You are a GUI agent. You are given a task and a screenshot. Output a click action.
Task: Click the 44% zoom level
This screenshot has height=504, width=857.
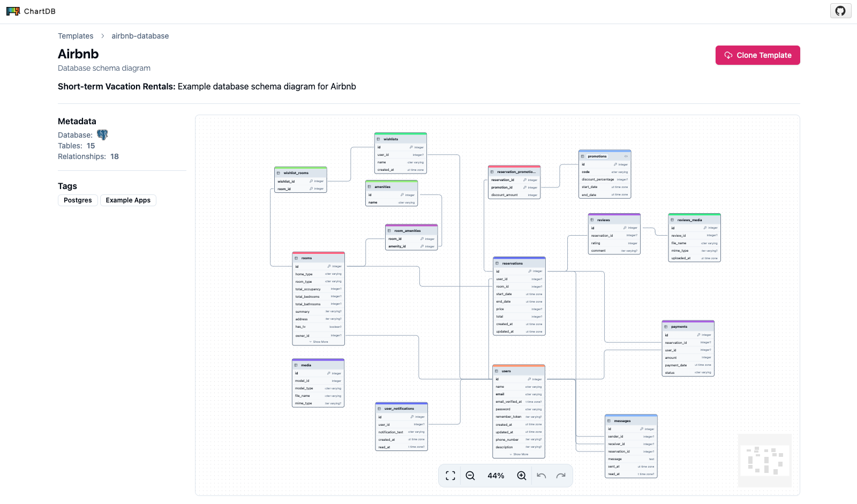click(x=496, y=476)
